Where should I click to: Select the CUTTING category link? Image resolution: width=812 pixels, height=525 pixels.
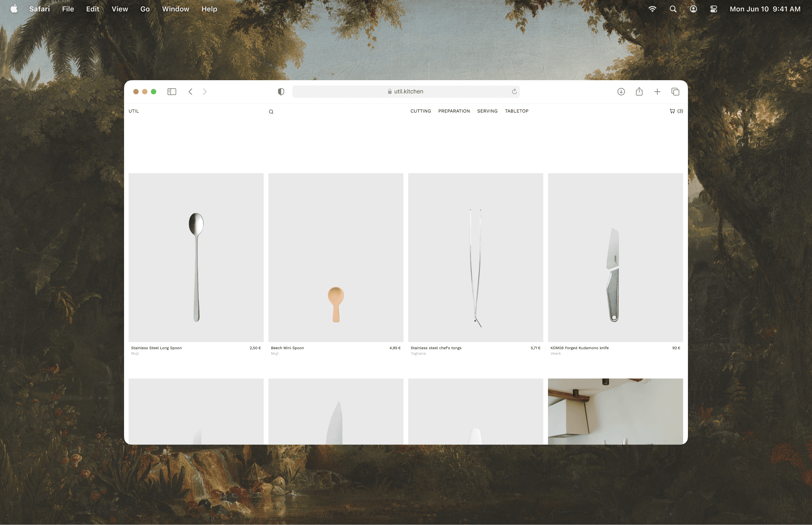(420, 111)
